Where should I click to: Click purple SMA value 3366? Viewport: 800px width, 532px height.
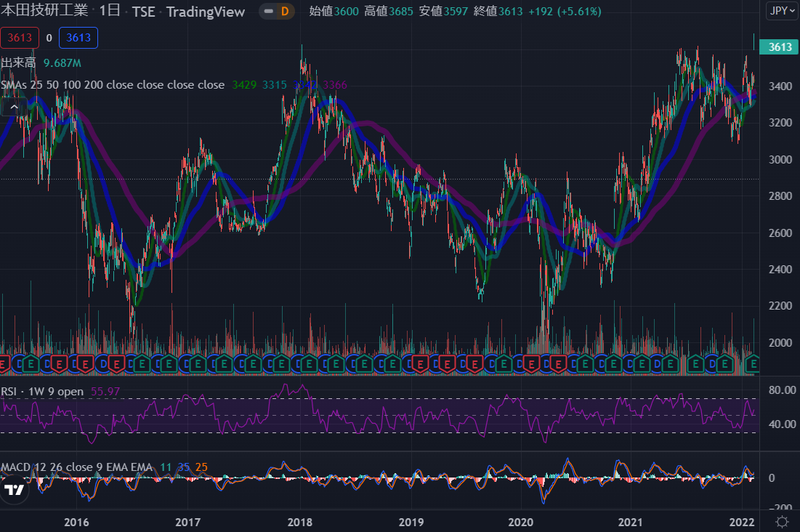coord(335,85)
